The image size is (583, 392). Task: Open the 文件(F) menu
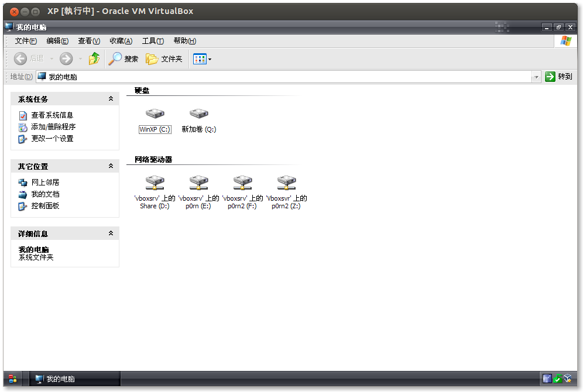(26, 41)
